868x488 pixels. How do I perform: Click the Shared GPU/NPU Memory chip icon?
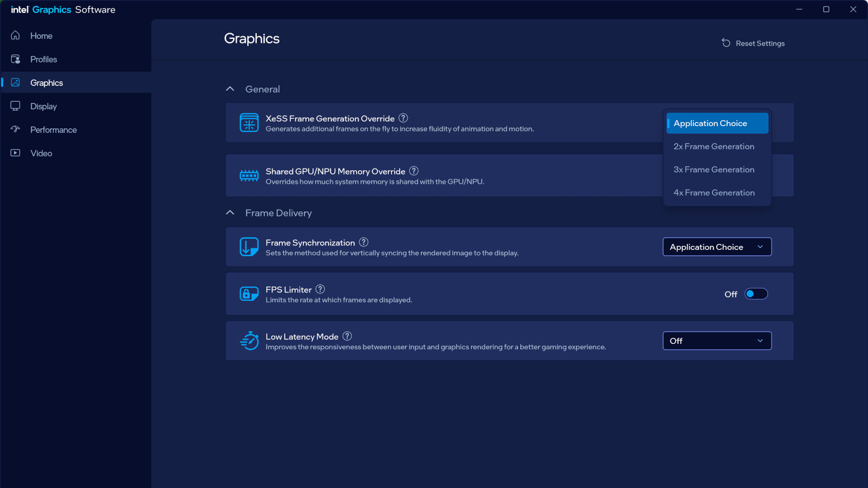(x=249, y=175)
